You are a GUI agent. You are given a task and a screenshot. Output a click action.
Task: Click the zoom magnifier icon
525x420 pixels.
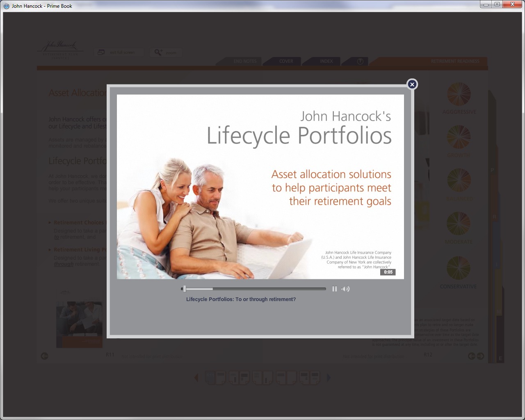(x=158, y=52)
